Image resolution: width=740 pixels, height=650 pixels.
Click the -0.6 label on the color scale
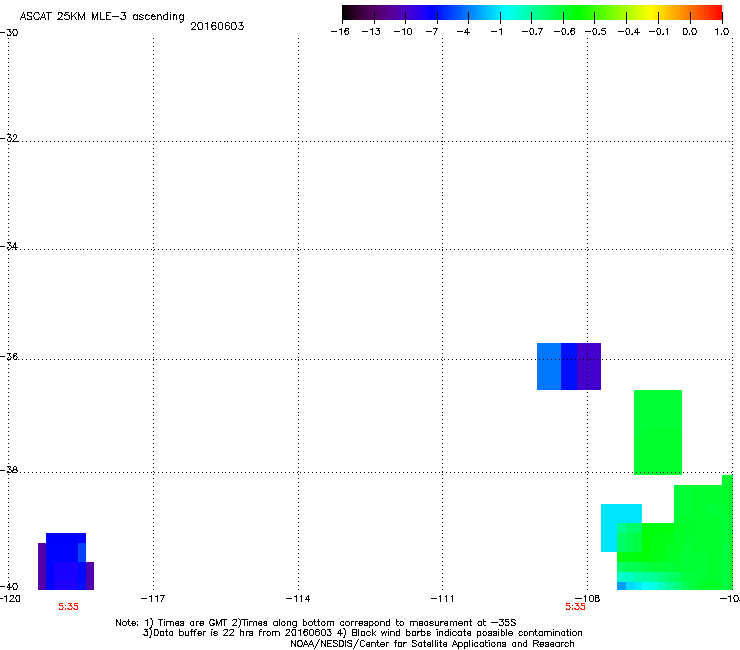click(x=564, y=32)
